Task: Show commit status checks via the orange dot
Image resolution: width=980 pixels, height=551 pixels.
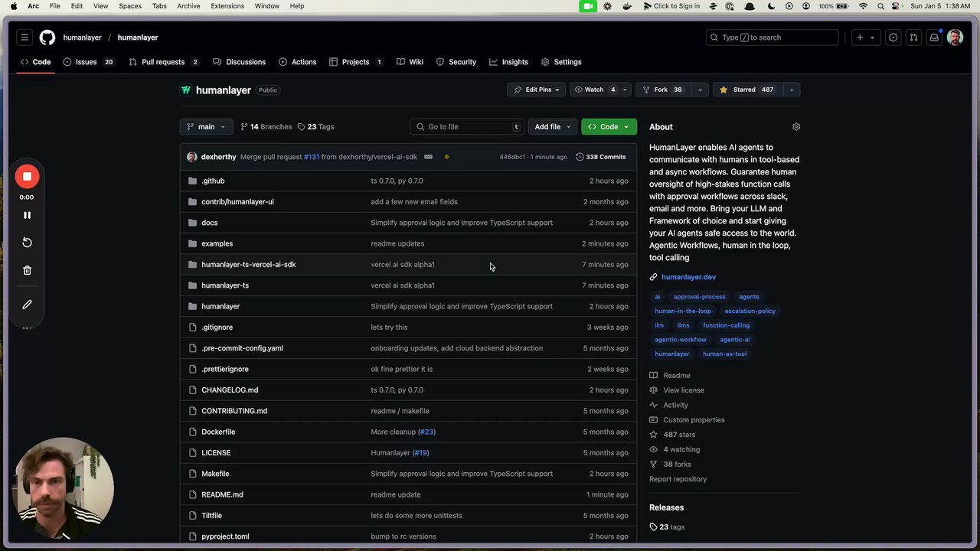Action: [446, 157]
